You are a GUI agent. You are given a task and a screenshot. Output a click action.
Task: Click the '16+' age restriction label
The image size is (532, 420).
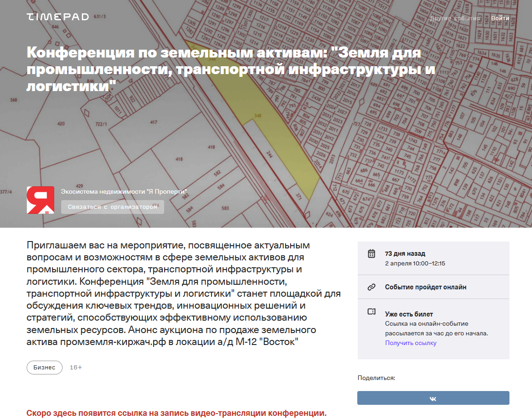75,367
